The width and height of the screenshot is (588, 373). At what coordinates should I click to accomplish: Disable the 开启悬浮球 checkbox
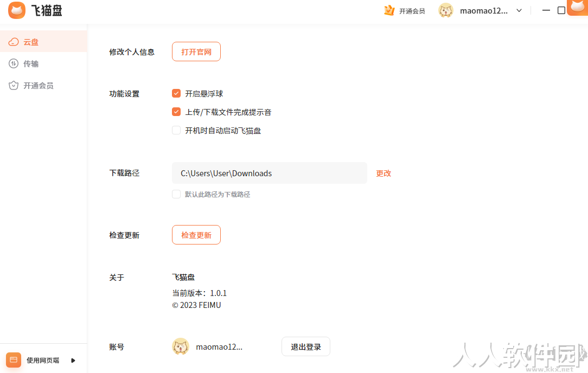coord(176,93)
